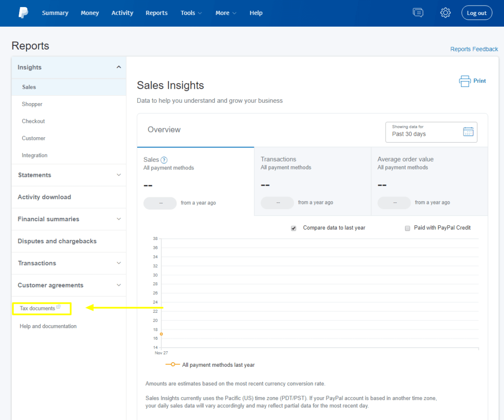504x420 pixels.
Task: Open Help and documentation link
Action: [48, 326]
